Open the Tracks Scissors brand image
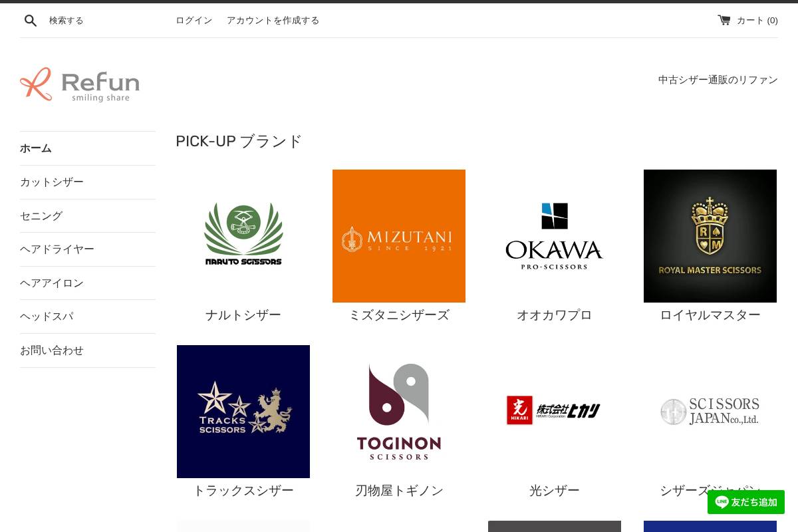The width and height of the screenshot is (798, 532). coord(243,411)
